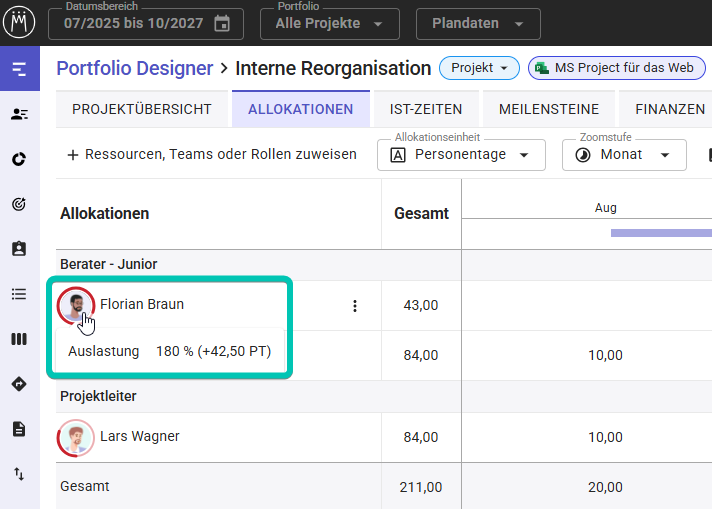712x509 pixels.
Task: Open the date range calendar picker
Action: point(222,23)
